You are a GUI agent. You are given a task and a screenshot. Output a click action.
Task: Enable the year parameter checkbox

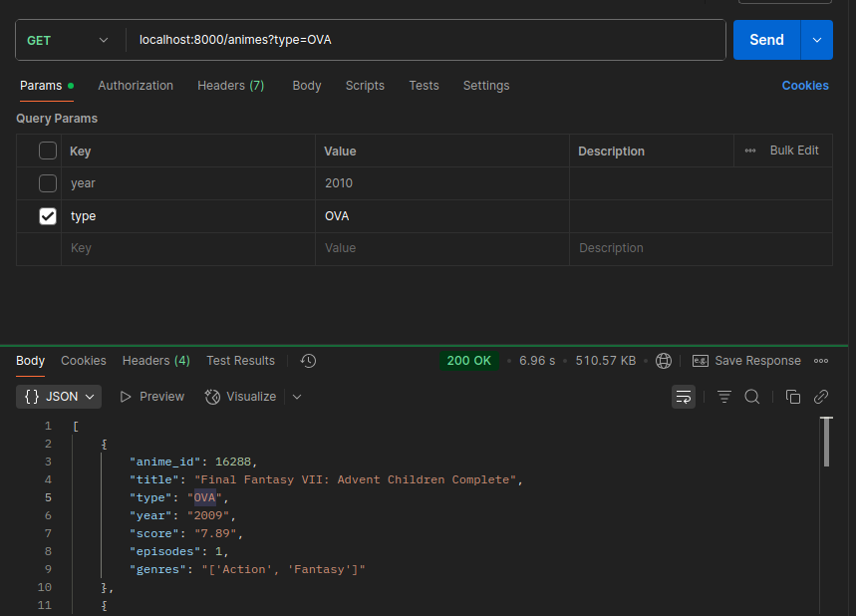tap(48, 183)
